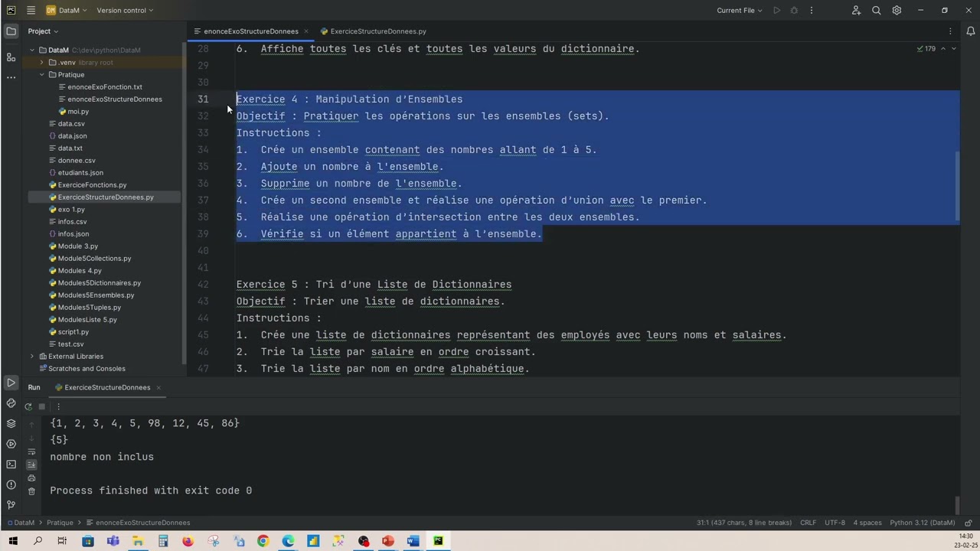980x551 pixels.
Task: Open the run configuration more actions menu
Action: click(x=812, y=10)
